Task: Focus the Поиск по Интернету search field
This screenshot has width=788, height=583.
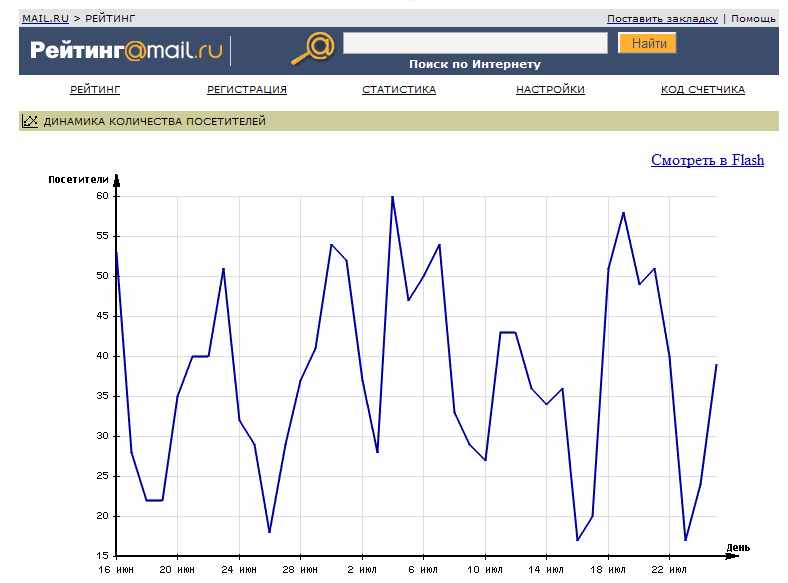Action: pyautogui.click(x=475, y=43)
